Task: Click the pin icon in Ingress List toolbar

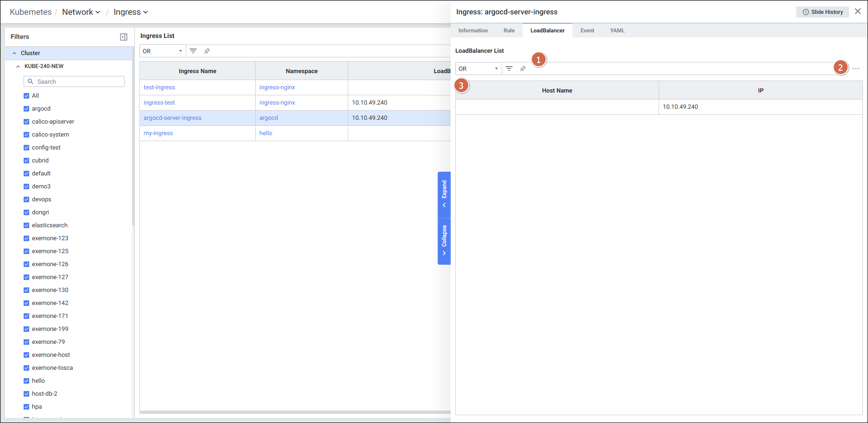Action: click(207, 51)
